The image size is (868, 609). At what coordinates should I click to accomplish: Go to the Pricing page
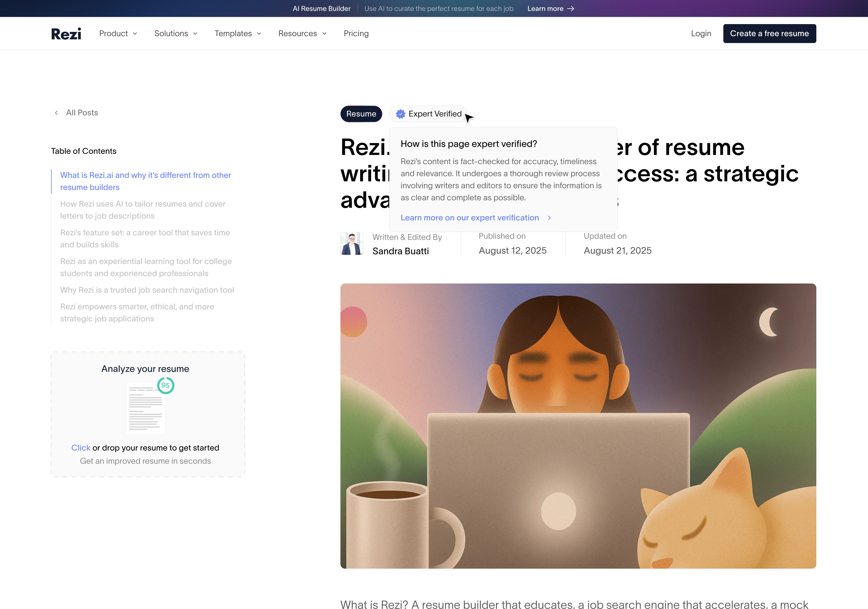click(356, 34)
